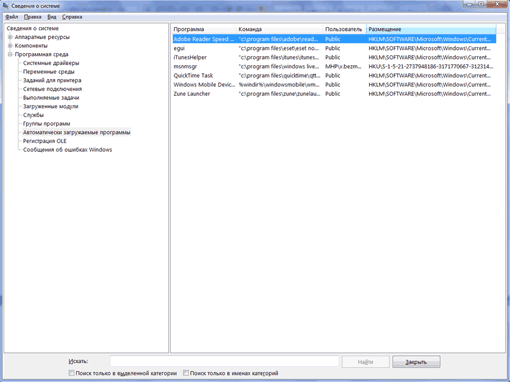Select the iTunesHelper row
The height and width of the screenshot is (382, 510).
click(x=334, y=57)
